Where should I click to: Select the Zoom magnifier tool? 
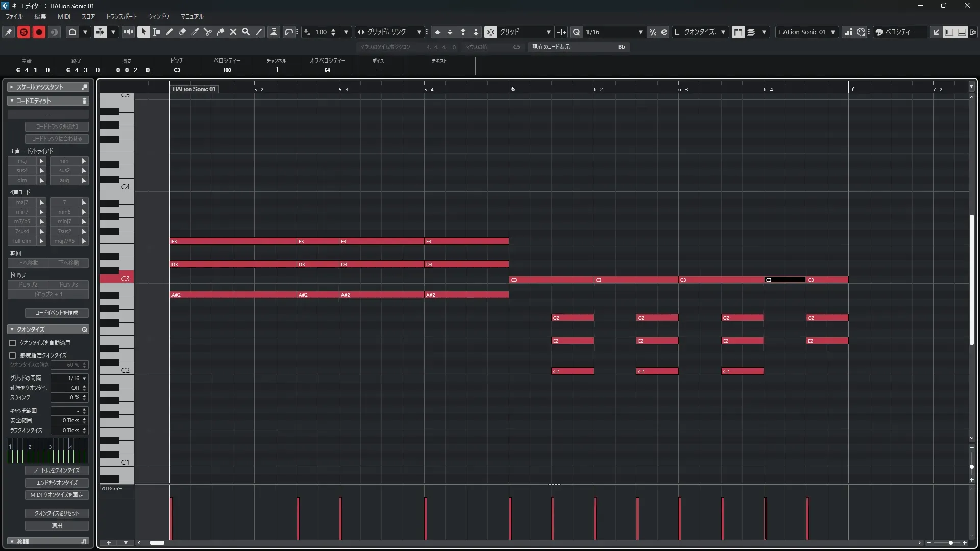pos(246,32)
